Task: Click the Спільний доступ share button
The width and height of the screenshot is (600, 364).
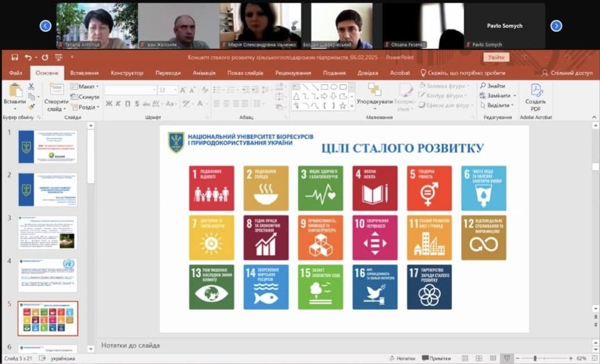Action: coord(567,73)
